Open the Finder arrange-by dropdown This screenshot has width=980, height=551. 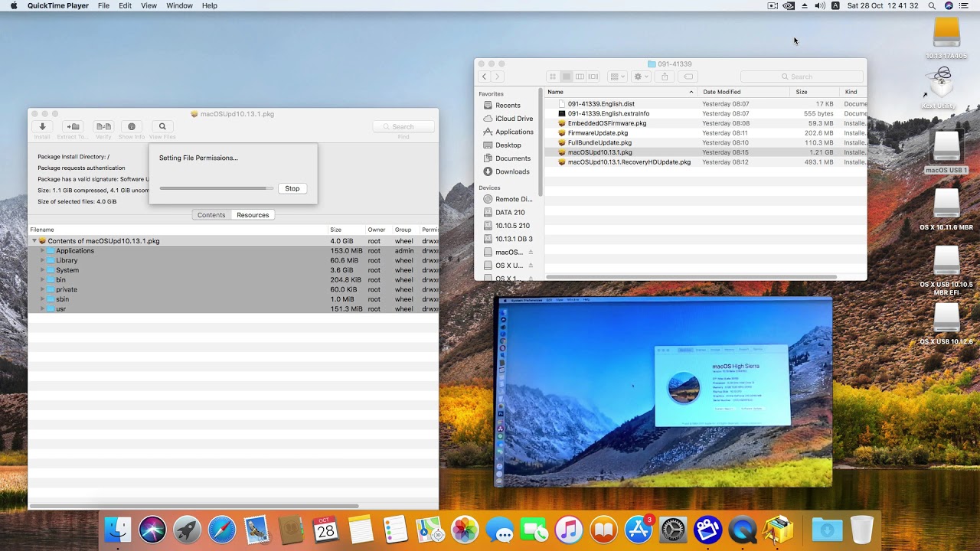(616, 77)
